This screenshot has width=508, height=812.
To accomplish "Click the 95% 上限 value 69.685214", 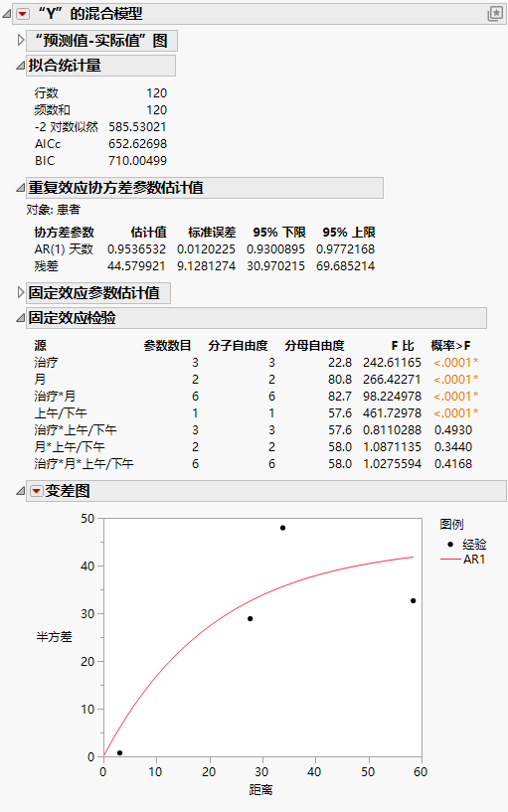I will [x=345, y=266].
